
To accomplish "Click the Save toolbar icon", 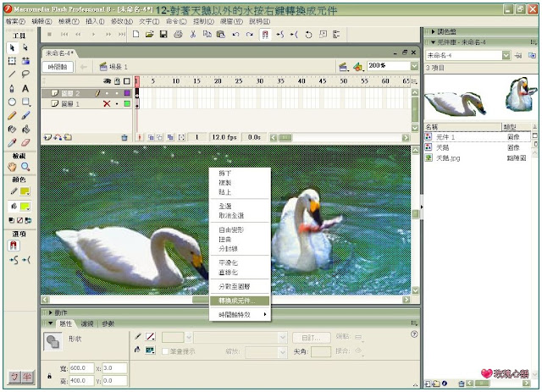I will (163, 34).
